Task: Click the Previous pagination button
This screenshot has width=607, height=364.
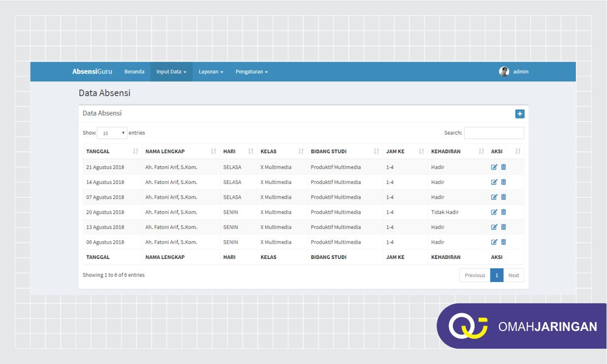Action: pos(474,275)
